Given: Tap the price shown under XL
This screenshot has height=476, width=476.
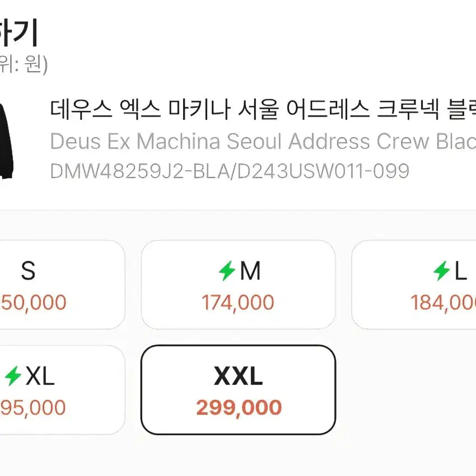Looking at the screenshot, I should (x=34, y=408).
